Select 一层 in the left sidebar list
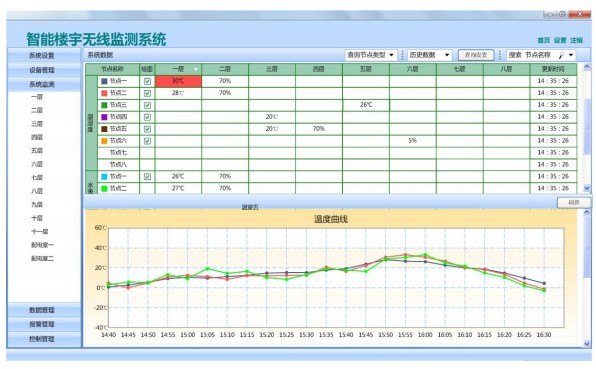The height and width of the screenshot is (369, 596). coord(37,97)
